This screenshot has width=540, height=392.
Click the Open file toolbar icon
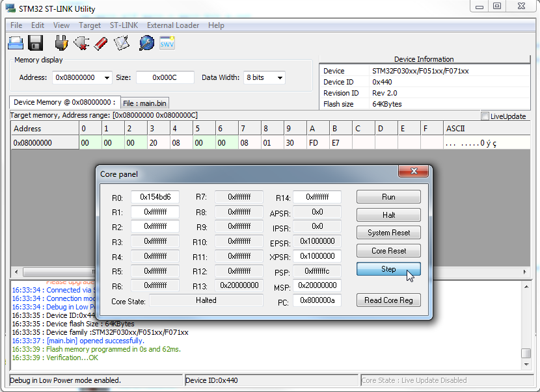[x=16, y=44]
